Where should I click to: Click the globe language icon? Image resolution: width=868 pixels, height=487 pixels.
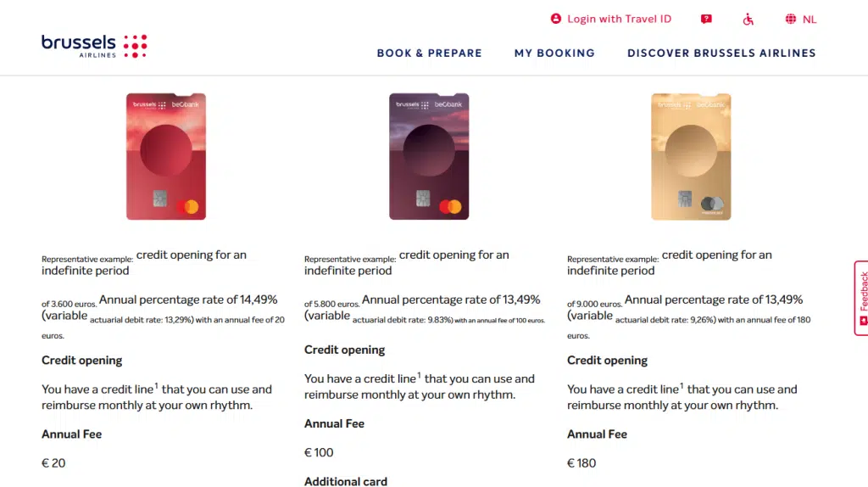791,20
